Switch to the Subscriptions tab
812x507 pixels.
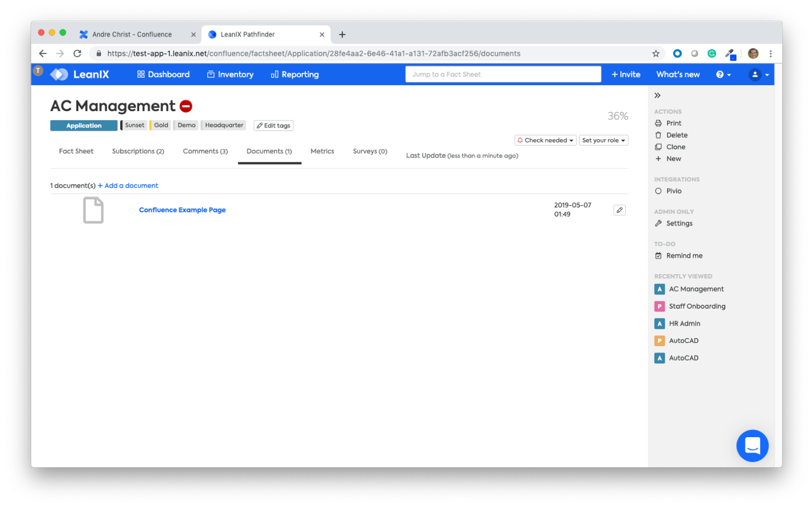tap(138, 151)
